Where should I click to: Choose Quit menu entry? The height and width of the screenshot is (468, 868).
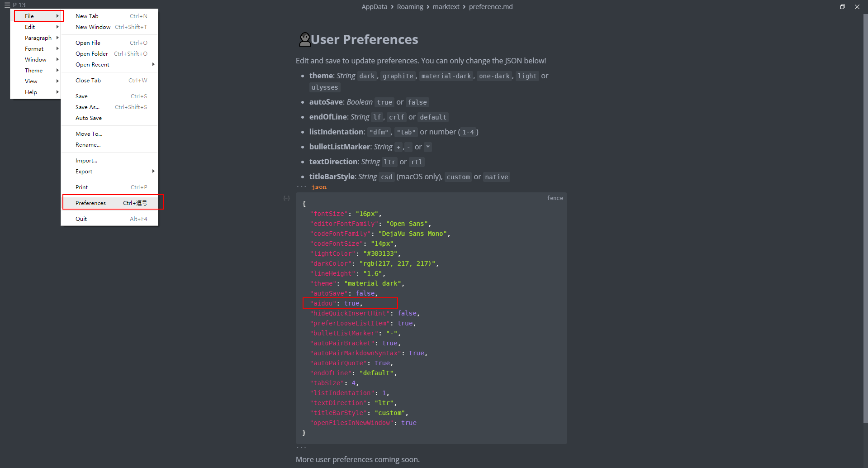pos(109,219)
